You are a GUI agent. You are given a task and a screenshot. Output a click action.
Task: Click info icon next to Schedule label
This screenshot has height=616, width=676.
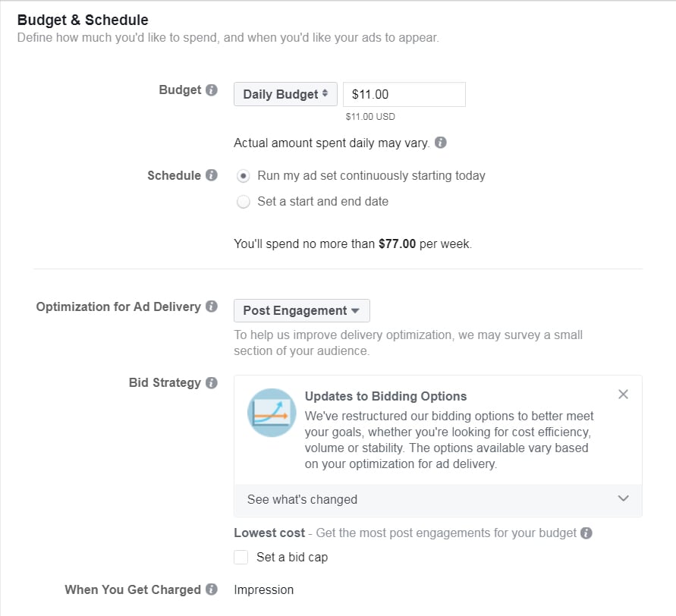(212, 176)
